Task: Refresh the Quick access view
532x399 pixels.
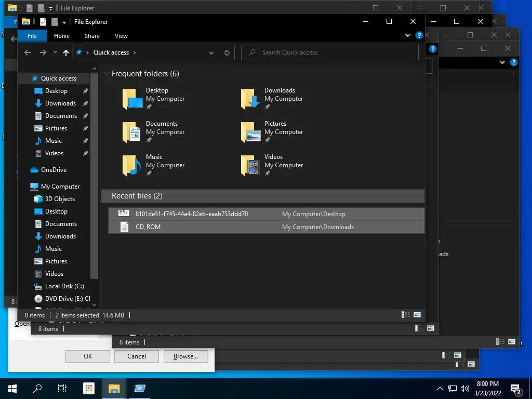Action: point(227,53)
